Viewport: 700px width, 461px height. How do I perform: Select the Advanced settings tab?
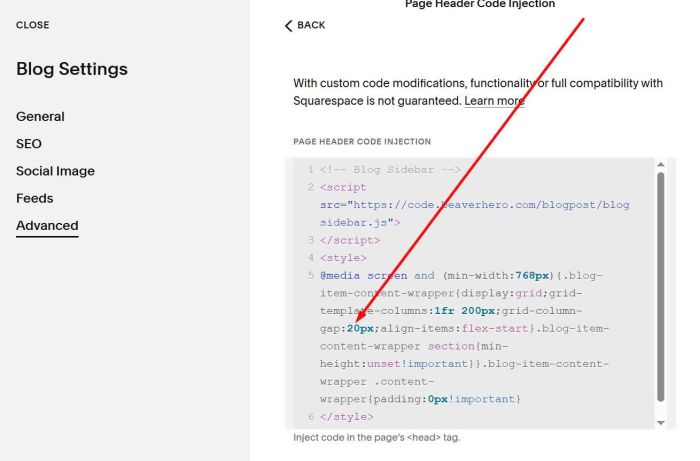[x=47, y=226]
